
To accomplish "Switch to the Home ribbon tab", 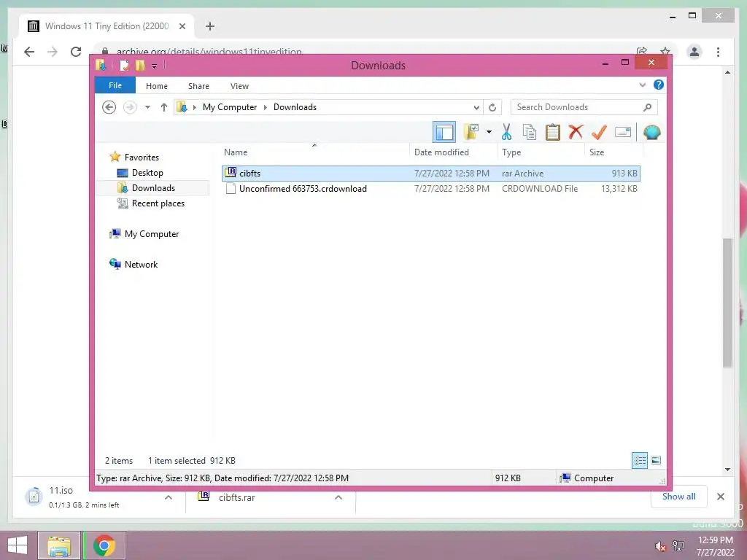I will point(157,86).
